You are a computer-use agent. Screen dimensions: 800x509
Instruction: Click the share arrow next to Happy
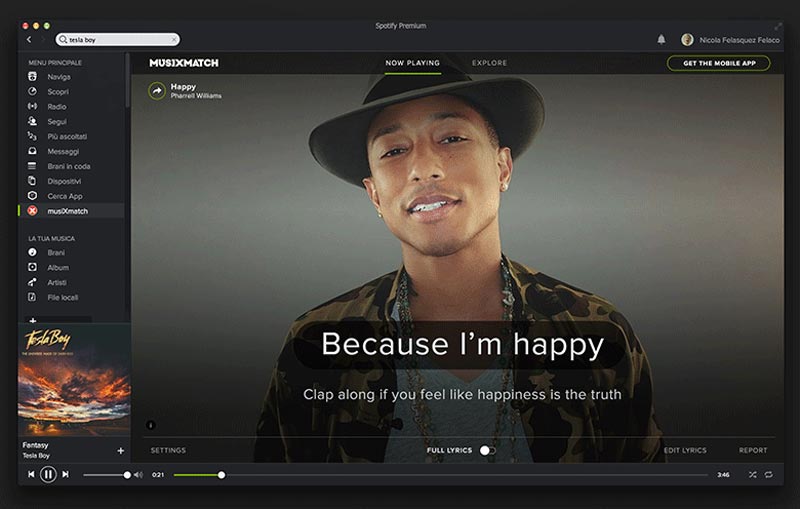(157, 91)
